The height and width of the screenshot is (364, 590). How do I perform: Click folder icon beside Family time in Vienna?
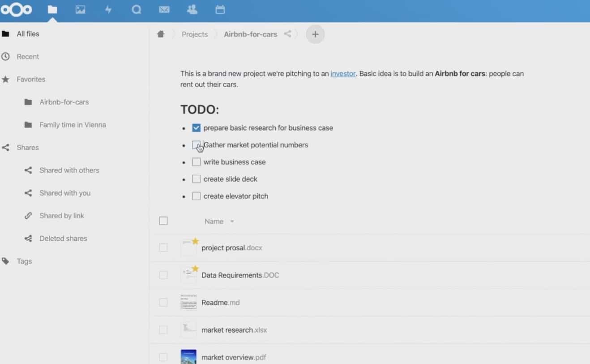(28, 125)
